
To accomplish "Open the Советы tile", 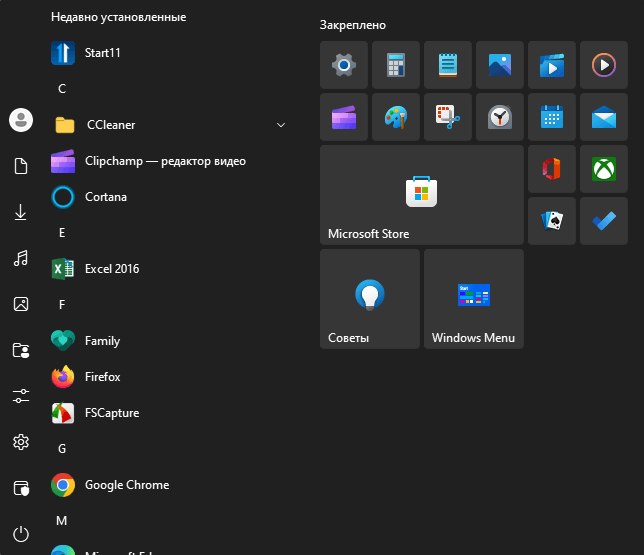I will coord(370,299).
